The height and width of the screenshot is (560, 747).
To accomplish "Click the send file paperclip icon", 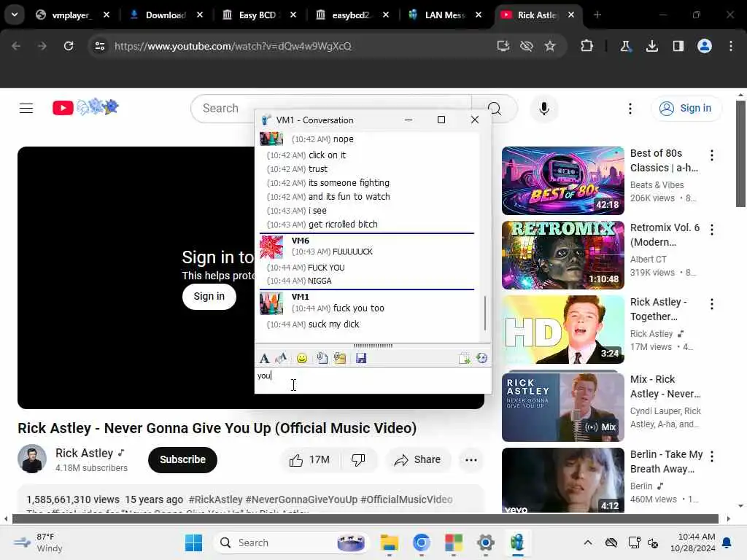I will (x=322, y=358).
